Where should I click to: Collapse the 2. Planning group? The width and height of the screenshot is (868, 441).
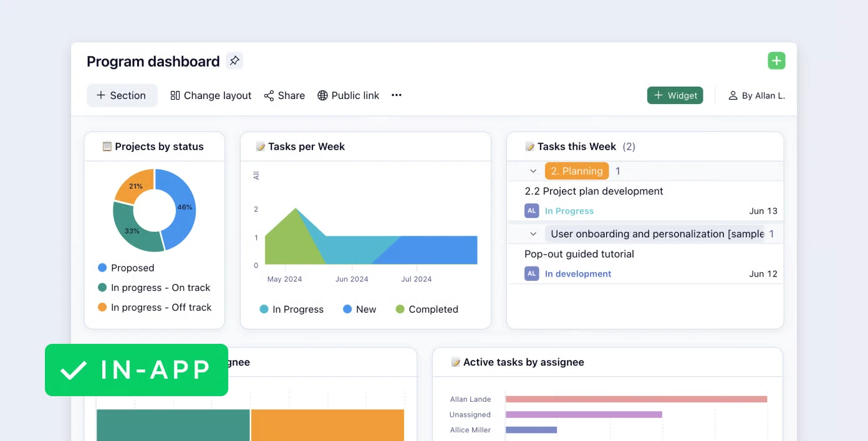coord(533,171)
